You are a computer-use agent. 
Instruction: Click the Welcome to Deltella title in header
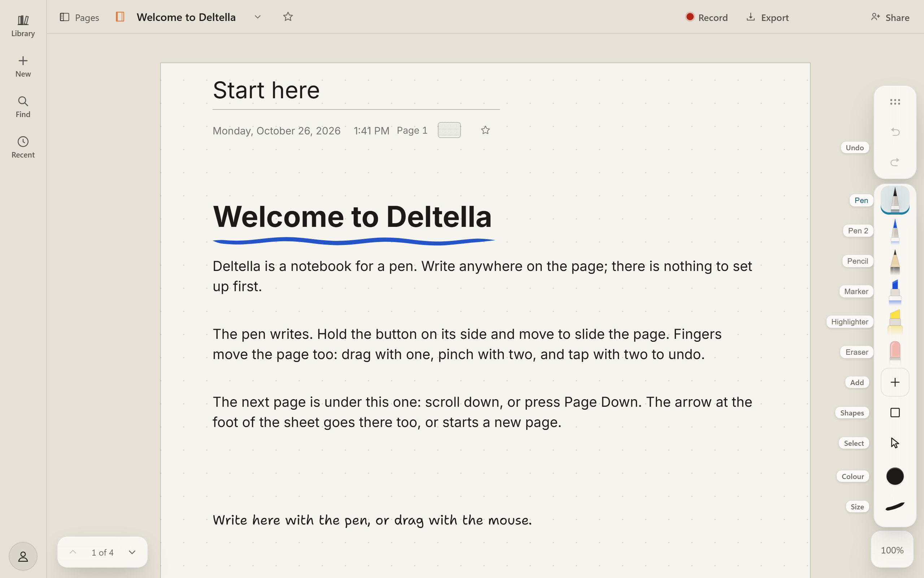click(x=186, y=17)
